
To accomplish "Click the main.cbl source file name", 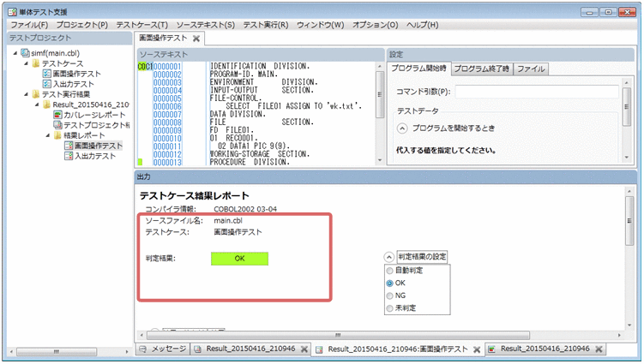I will [228, 221].
